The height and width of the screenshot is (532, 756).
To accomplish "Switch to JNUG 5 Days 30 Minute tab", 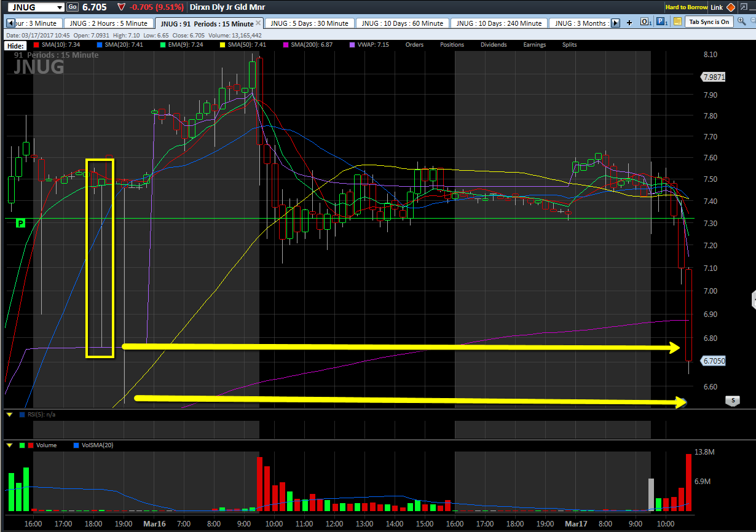I will (309, 23).
